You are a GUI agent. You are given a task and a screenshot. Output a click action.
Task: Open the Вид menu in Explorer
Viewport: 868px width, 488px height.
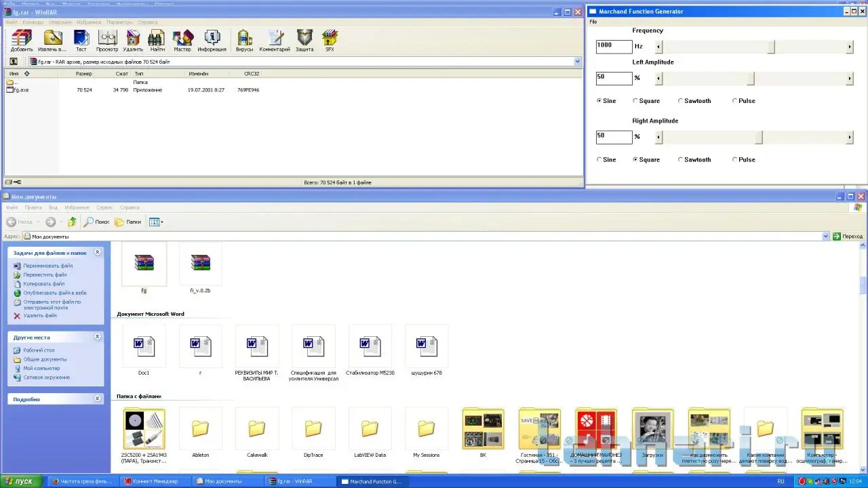click(x=52, y=207)
